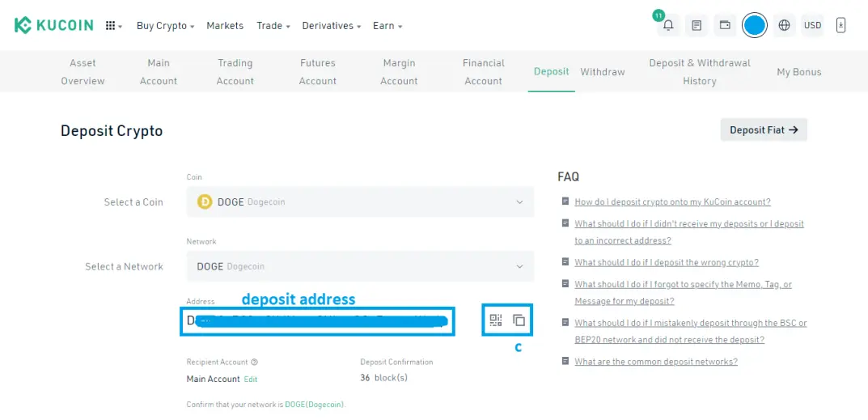
Task: Switch to the Margin Account tab
Action: (x=399, y=72)
